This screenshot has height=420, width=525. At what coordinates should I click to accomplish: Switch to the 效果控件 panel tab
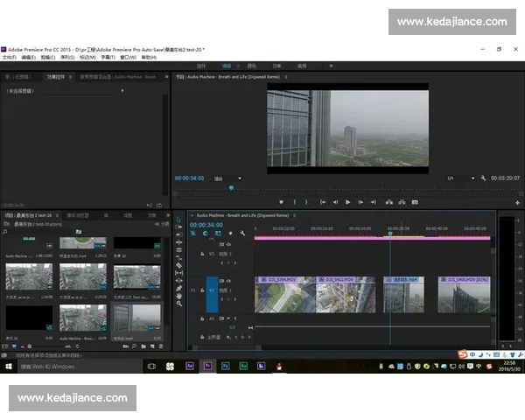point(56,76)
